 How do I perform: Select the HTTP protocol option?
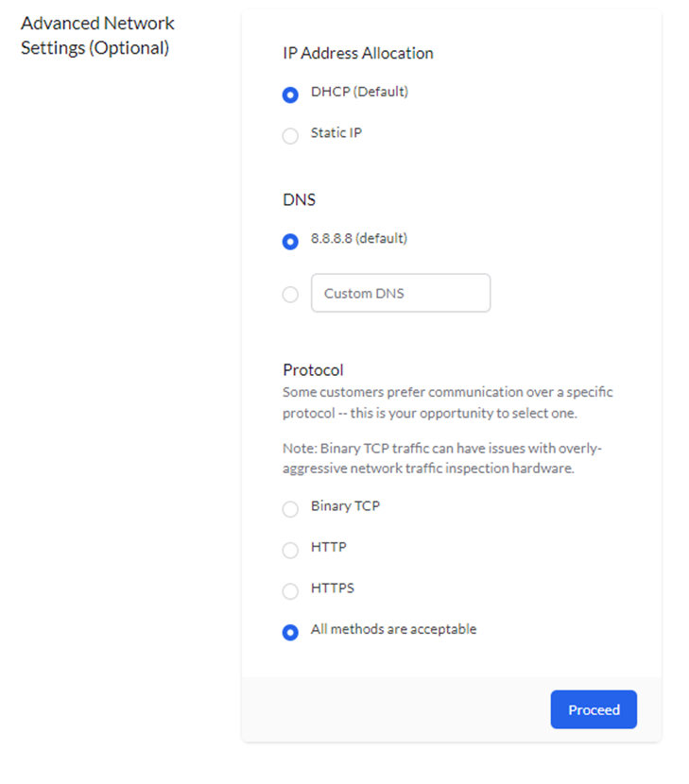click(290, 550)
